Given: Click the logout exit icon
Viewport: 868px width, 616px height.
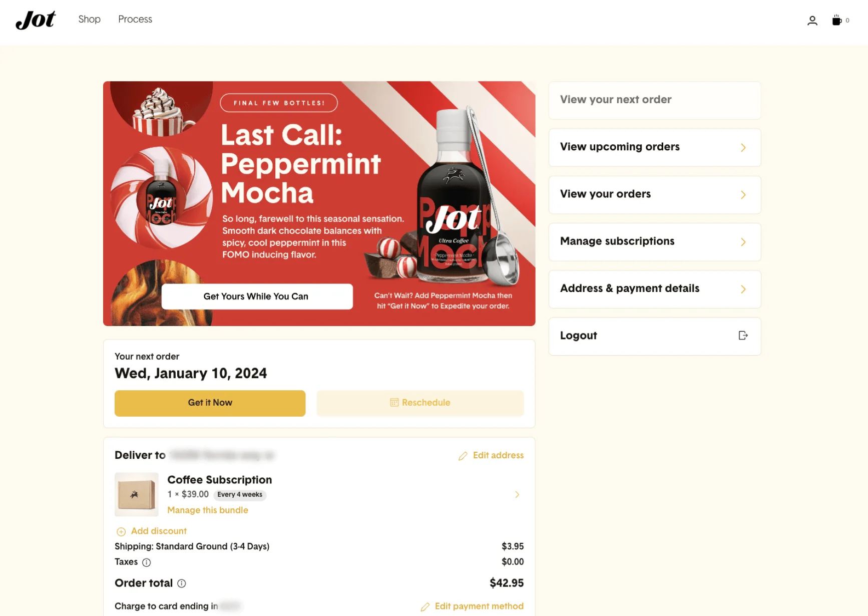Looking at the screenshot, I should pyautogui.click(x=743, y=336).
